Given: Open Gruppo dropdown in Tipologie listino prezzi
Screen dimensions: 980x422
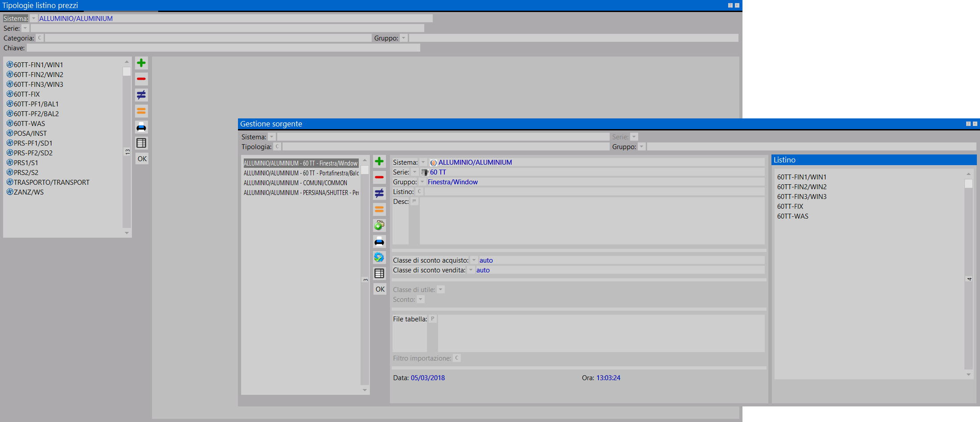Looking at the screenshot, I should (x=403, y=38).
